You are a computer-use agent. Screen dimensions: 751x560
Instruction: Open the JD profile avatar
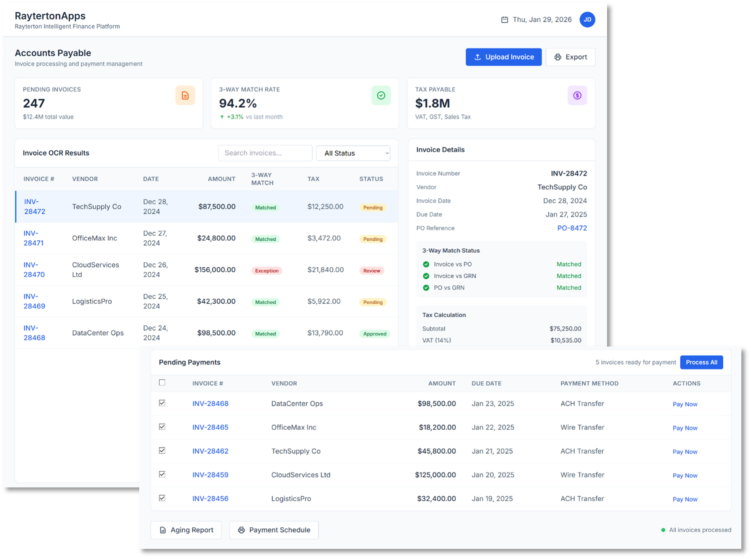(587, 19)
